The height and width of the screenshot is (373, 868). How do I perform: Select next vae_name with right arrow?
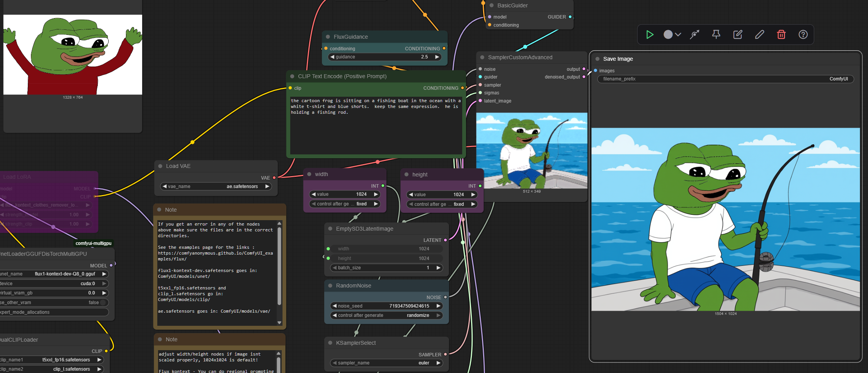point(267,186)
